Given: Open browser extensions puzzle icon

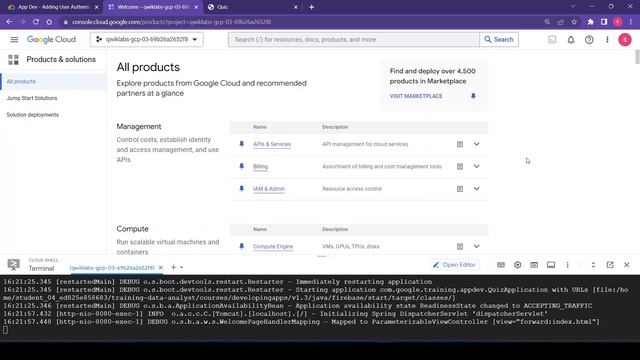Looking at the screenshot, I should [x=590, y=22].
